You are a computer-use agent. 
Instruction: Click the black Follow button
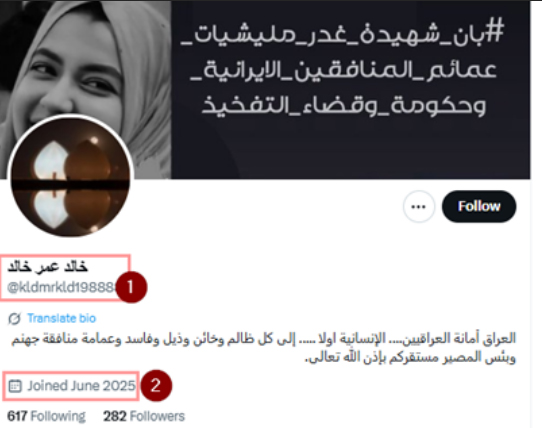479,206
